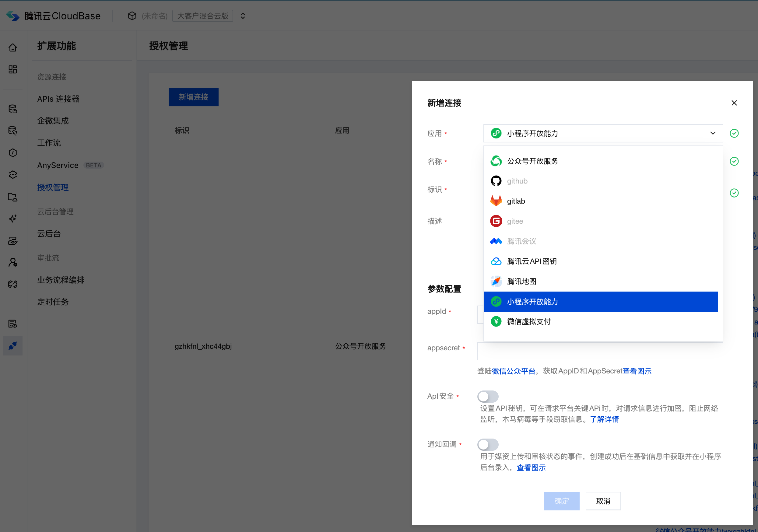Enable the 通知回调 switch
This screenshot has height=532, width=758.
[487, 444]
